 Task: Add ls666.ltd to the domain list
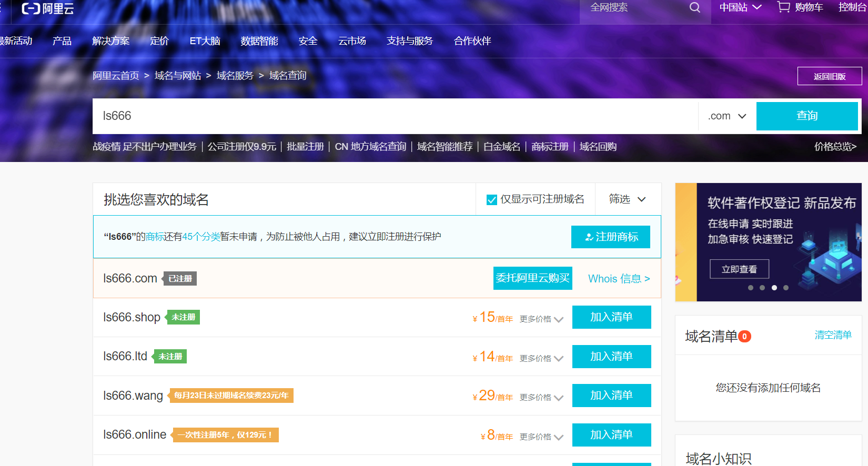pos(611,357)
